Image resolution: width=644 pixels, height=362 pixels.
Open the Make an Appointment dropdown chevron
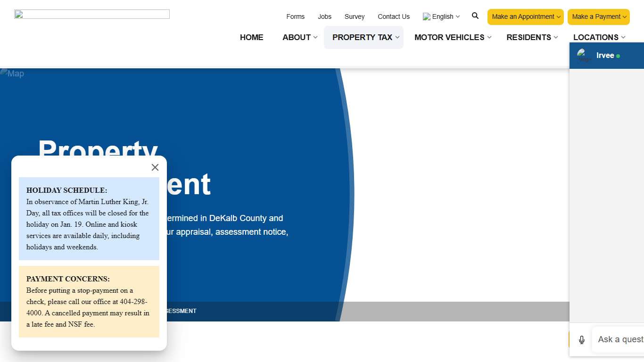[x=559, y=16]
